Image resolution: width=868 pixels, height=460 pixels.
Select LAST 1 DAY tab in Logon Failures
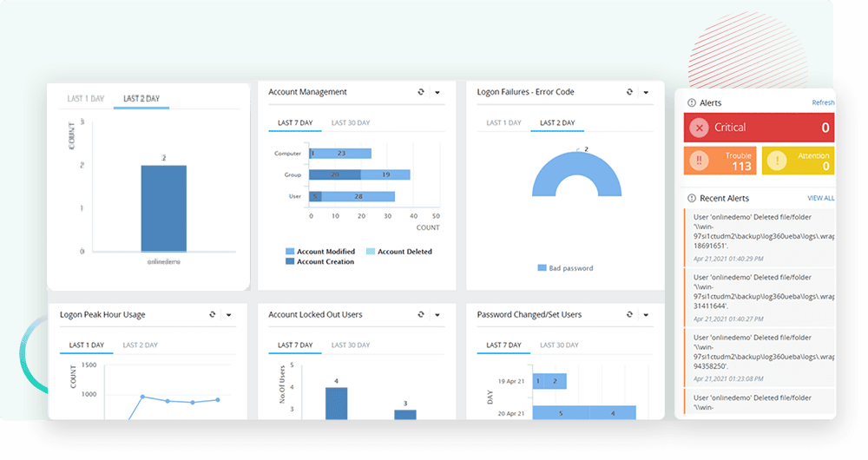coord(503,123)
